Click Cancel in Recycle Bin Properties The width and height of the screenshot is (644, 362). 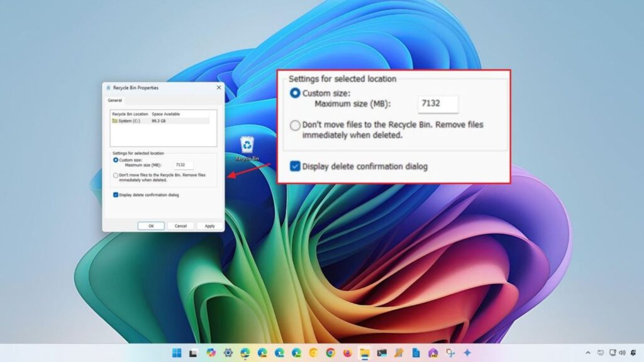click(180, 226)
